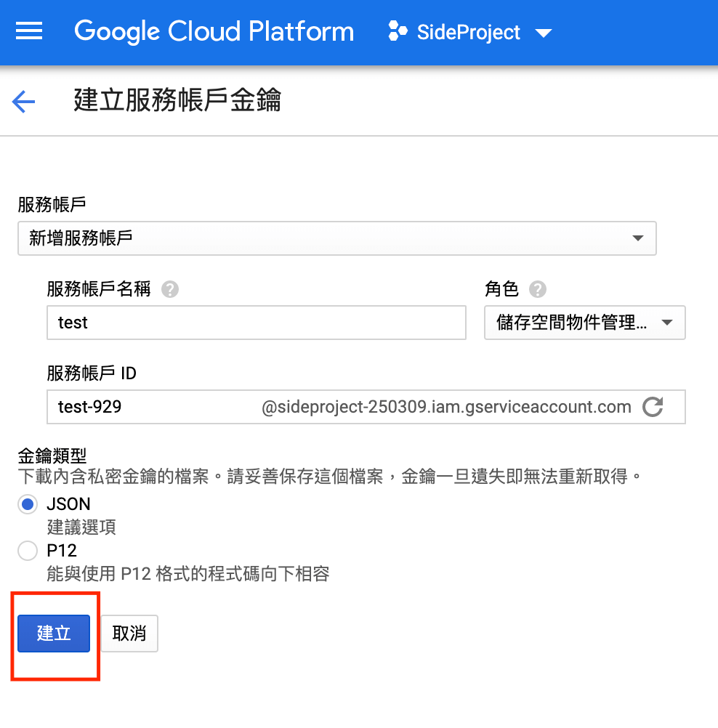Select the JSON key type radio
Screen dimensions: 718x728
tap(28, 504)
